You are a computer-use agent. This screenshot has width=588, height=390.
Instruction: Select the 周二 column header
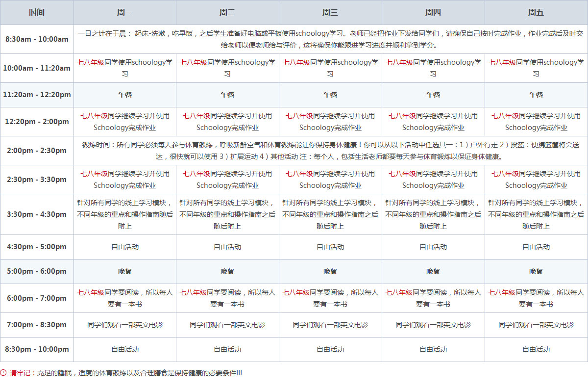[x=227, y=12]
